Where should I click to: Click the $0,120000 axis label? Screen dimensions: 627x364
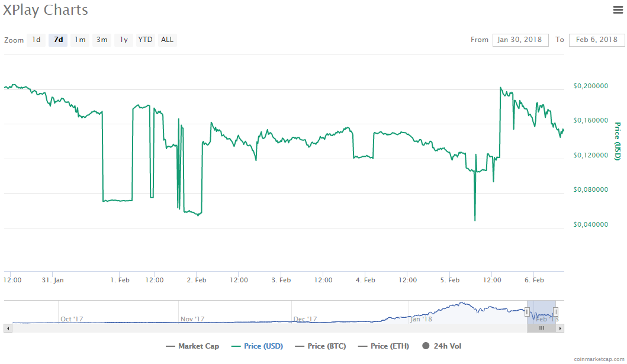591,155
